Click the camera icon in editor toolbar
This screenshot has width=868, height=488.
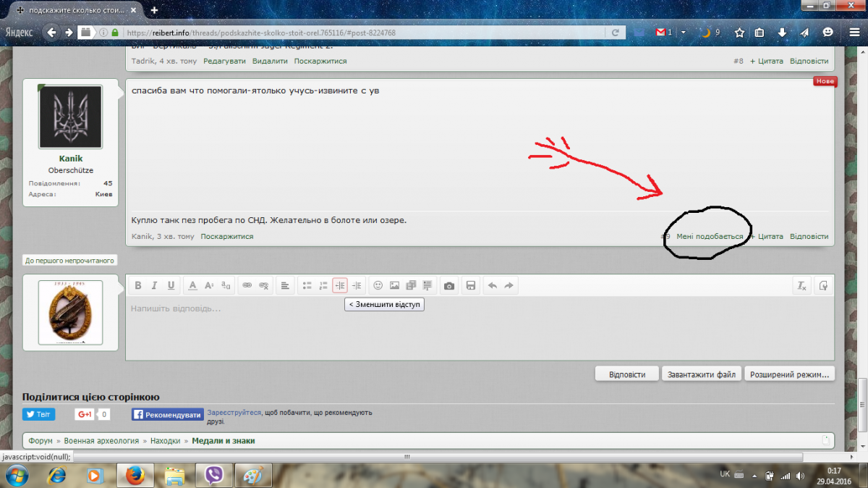[x=449, y=286]
